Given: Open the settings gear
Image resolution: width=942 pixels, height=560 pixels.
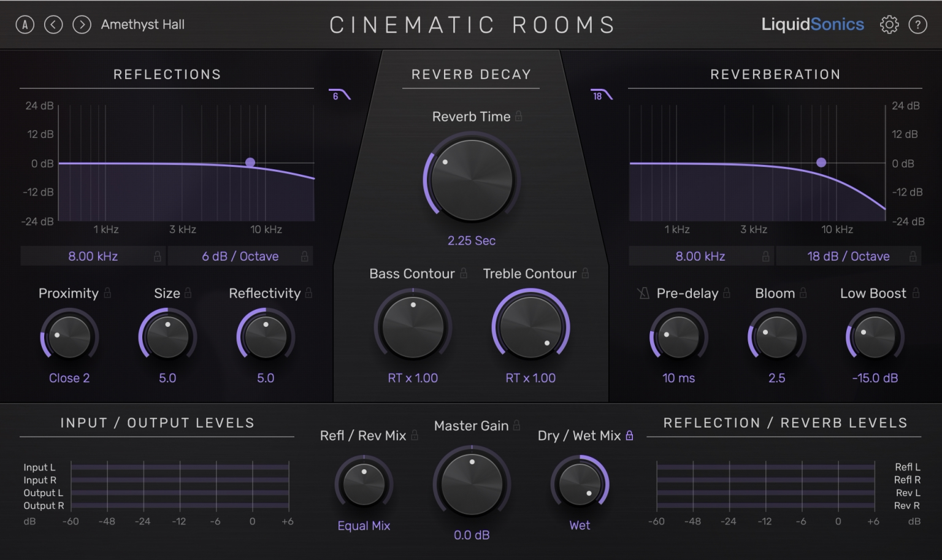Looking at the screenshot, I should [x=889, y=25].
